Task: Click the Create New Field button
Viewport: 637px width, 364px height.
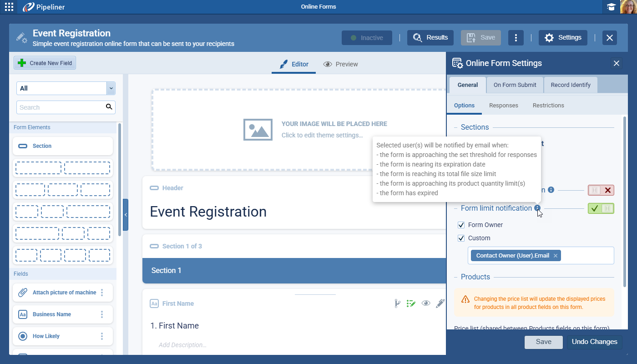Action: point(45,63)
